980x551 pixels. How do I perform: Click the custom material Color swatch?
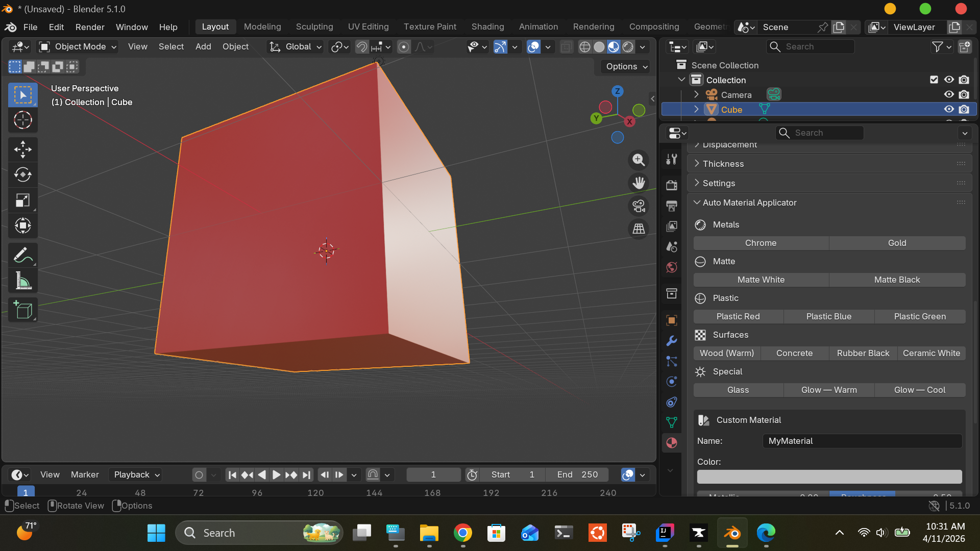coord(829,477)
